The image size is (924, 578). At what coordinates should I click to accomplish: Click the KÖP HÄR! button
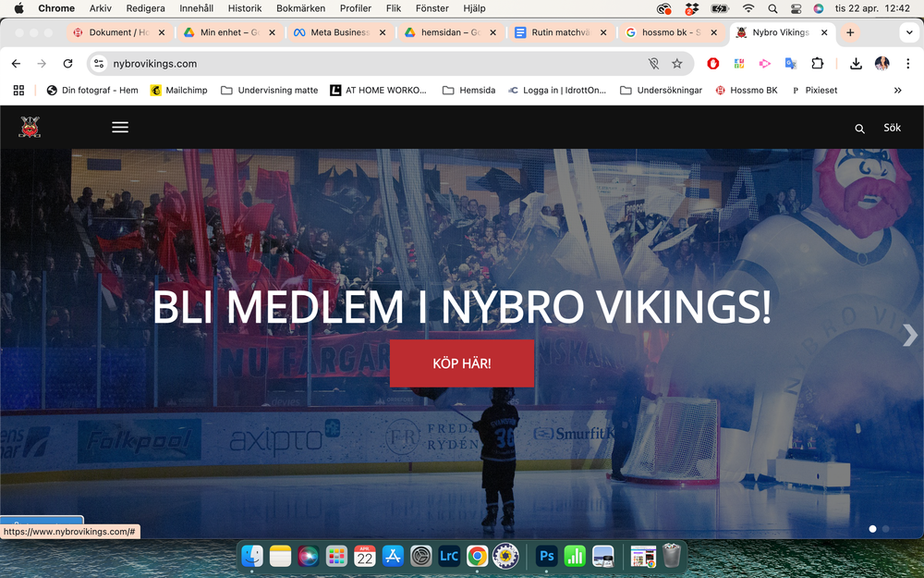462,363
